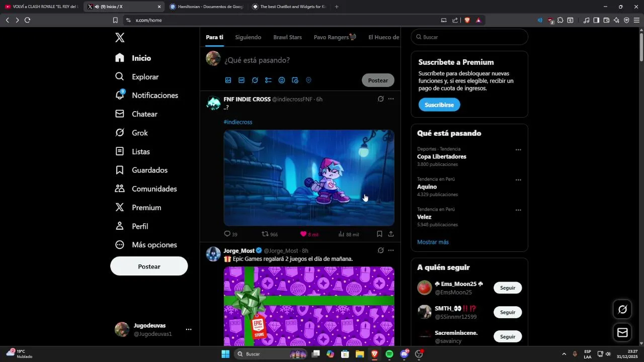The image size is (644, 362).
Task: Open Brave Wallet icon in toolbar
Action: [606, 20]
